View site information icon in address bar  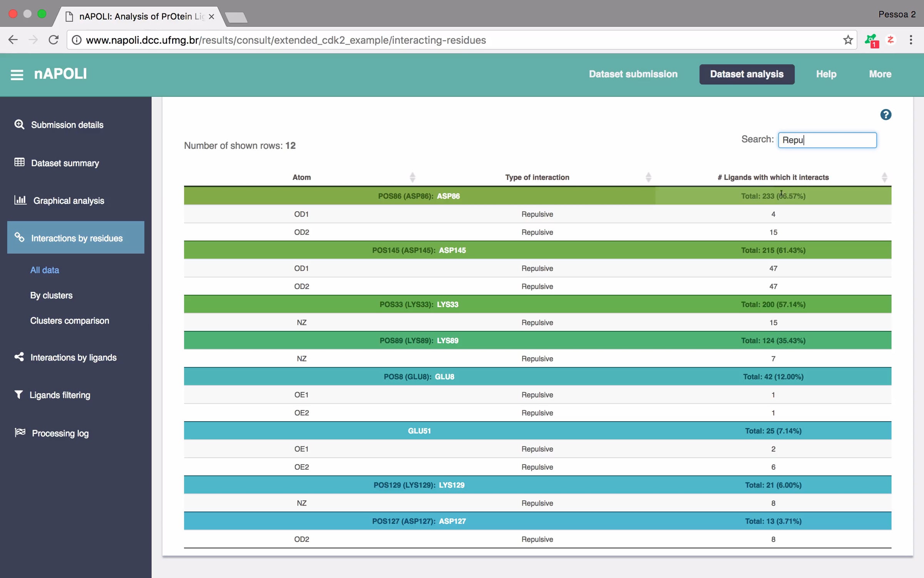[77, 40]
